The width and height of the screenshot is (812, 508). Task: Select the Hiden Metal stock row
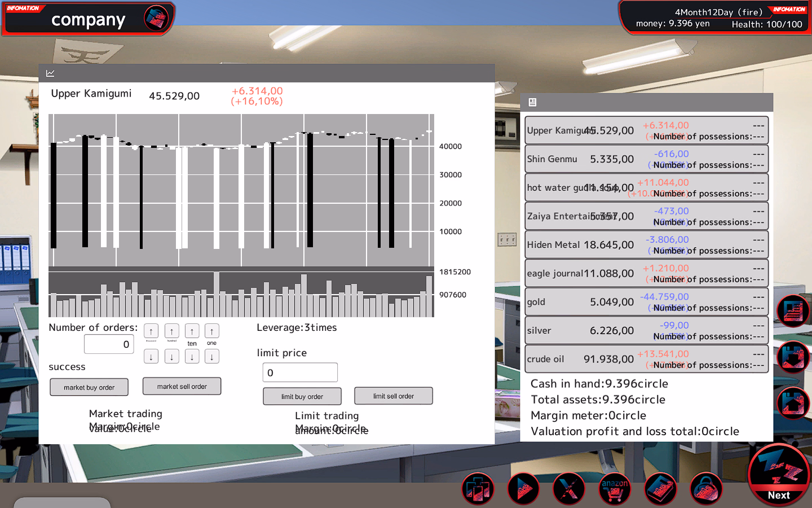tap(646, 245)
